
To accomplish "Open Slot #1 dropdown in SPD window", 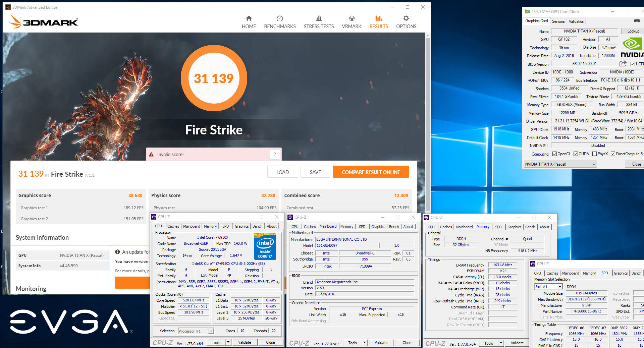I will 548,287.
